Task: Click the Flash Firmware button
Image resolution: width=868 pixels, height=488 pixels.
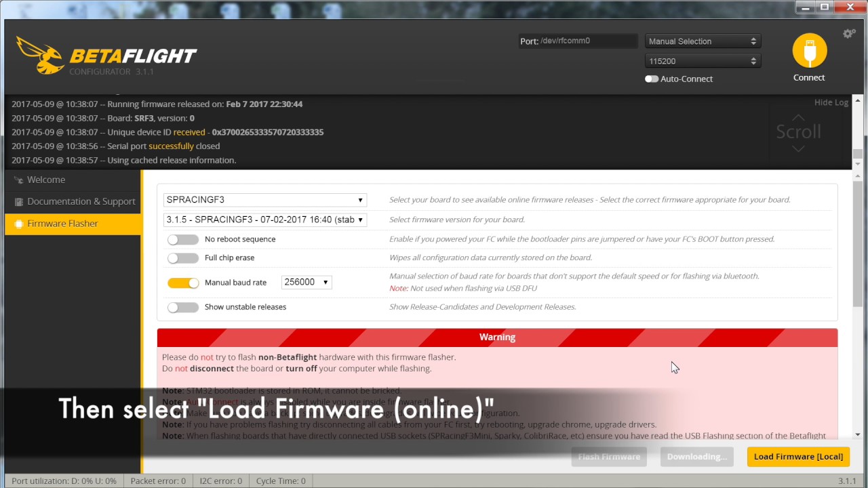Action: (609, 456)
